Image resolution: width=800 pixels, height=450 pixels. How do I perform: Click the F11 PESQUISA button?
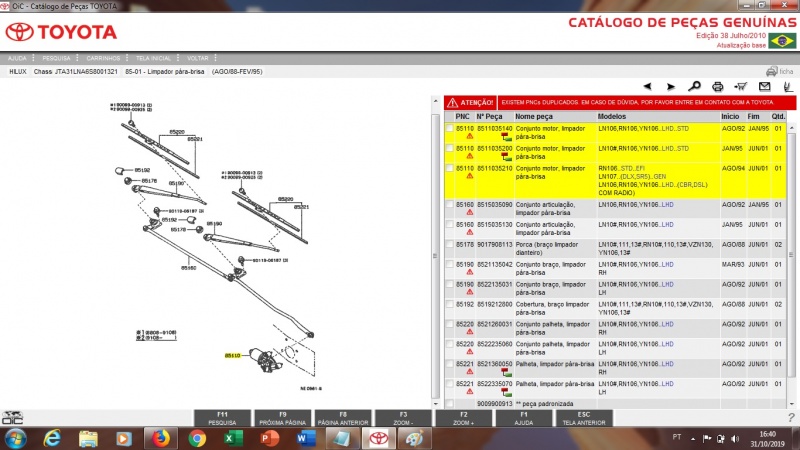point(222,418)
